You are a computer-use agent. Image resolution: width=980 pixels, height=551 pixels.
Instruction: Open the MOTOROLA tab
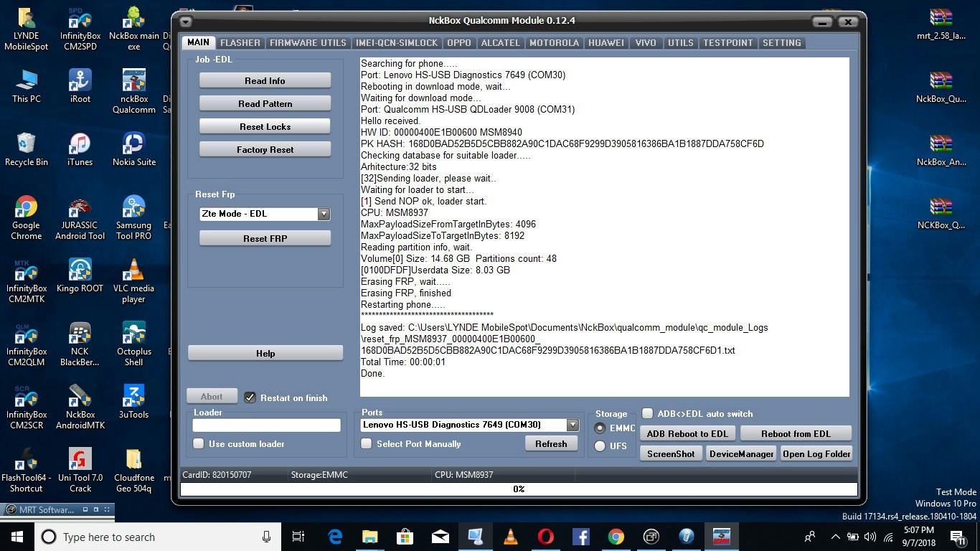[554, 43]
